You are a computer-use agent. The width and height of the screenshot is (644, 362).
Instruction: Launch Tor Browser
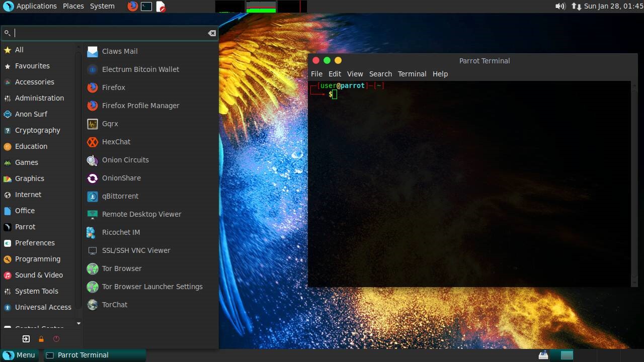(x=121, y=268)
